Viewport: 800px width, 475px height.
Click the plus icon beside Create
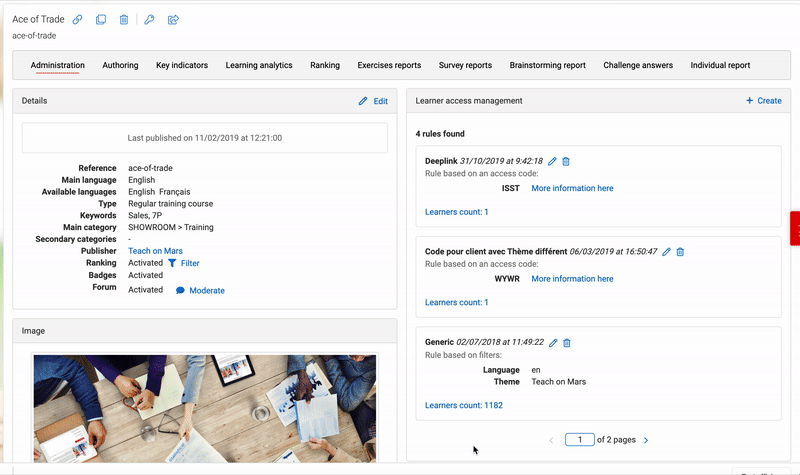point(749,101)
